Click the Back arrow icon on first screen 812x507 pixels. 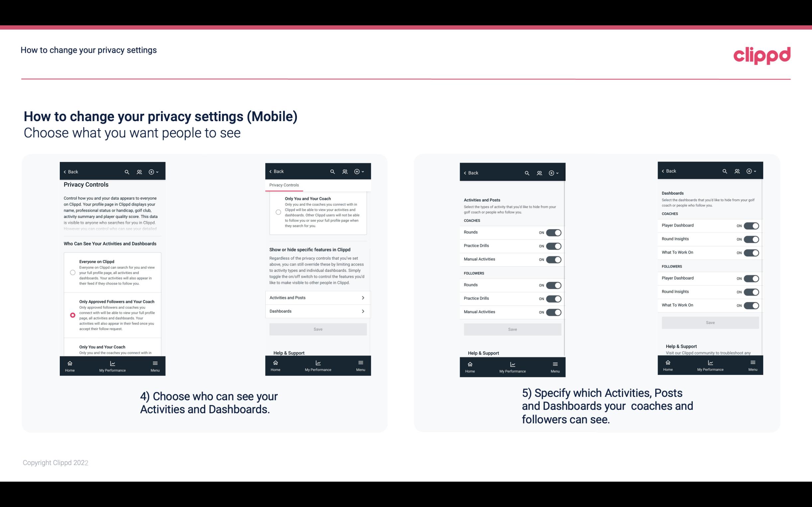(65, 171)
